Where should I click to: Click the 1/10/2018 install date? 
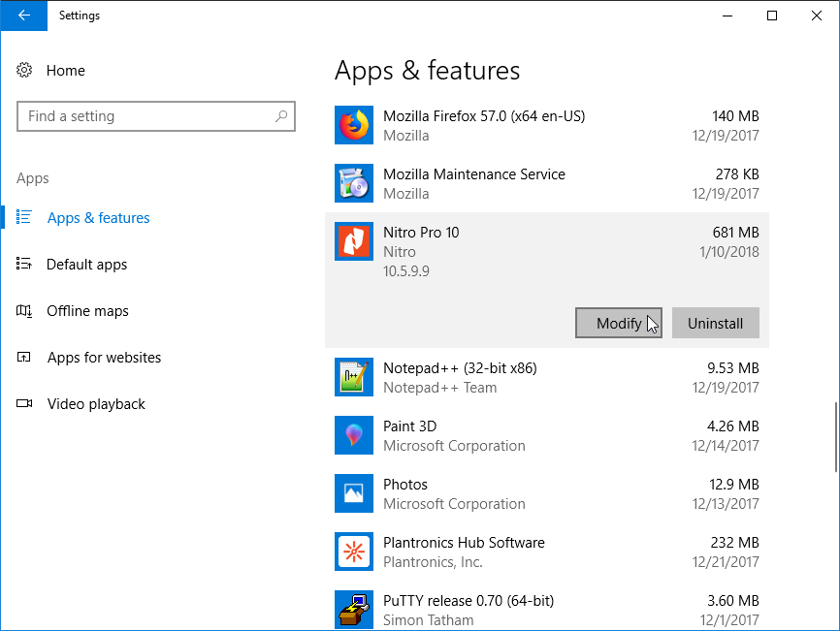click(x=729, y=252)
